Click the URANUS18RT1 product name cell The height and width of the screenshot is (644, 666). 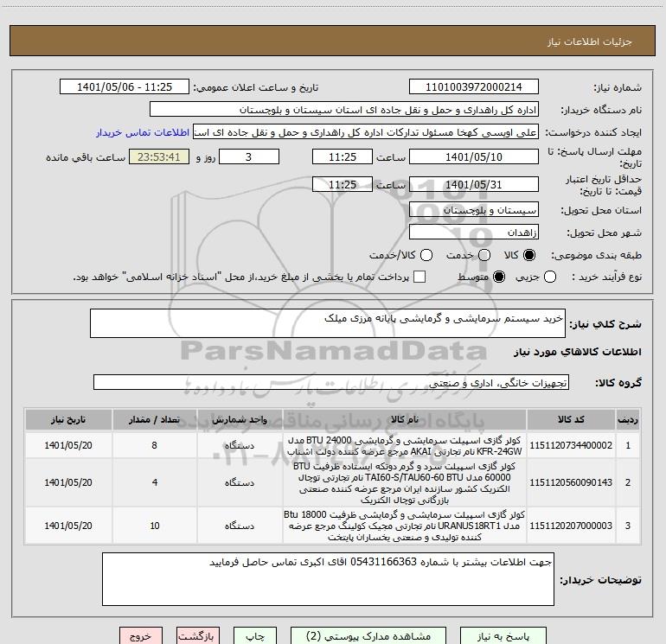[405, 526]
